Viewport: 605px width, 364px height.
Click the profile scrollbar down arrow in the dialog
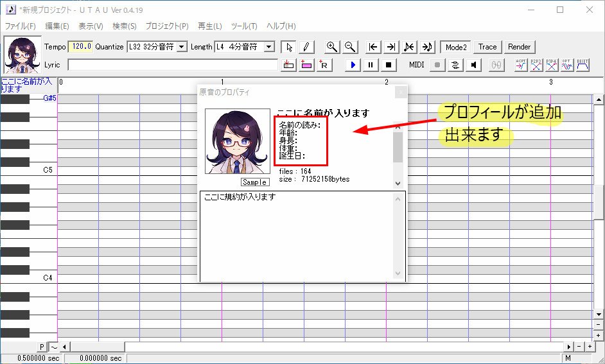[398, 184]
